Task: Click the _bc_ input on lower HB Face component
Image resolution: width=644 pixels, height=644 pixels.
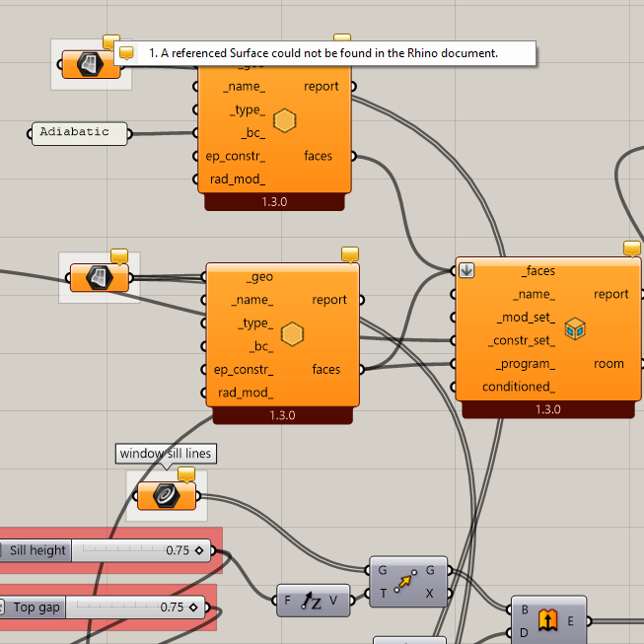Action: click(261, 346)
